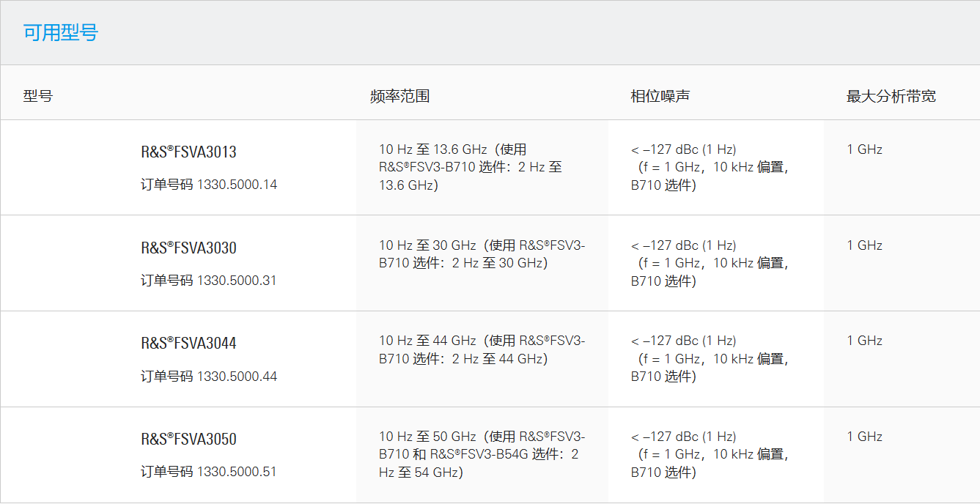Select the 频率范围 column header

(399, 96)
